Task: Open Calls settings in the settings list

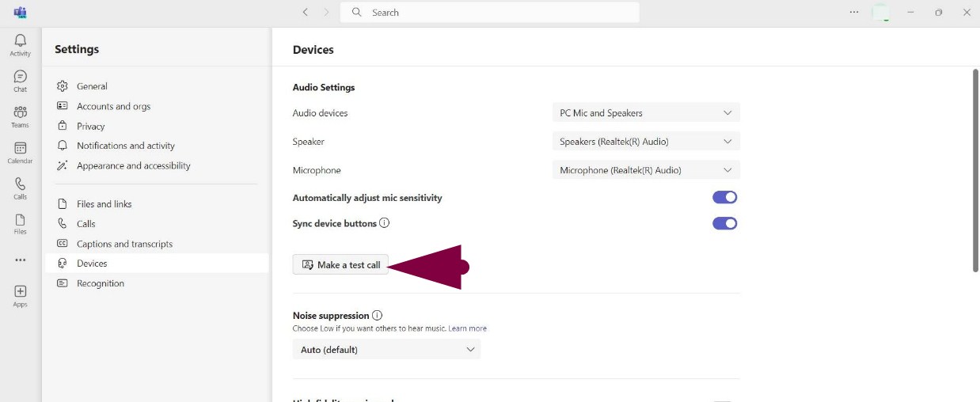Action: (157, 224)
